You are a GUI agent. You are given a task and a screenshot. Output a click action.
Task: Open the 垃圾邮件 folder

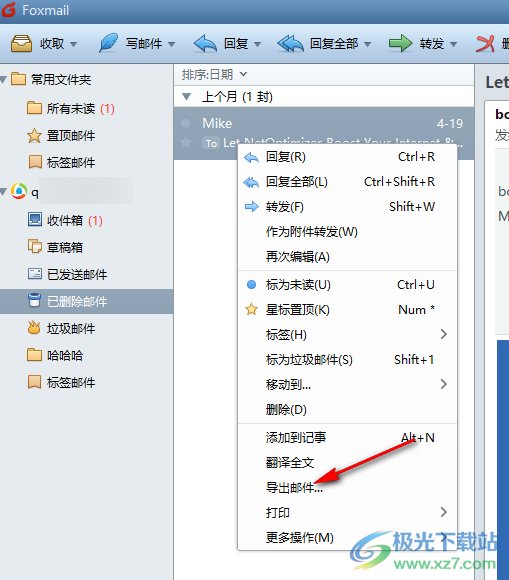click(87, 328)
